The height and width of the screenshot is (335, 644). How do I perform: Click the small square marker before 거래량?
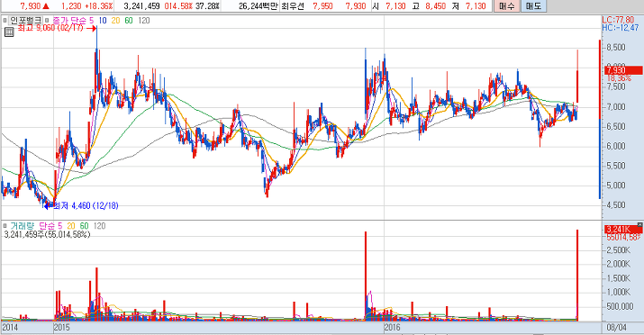point(5,226)
